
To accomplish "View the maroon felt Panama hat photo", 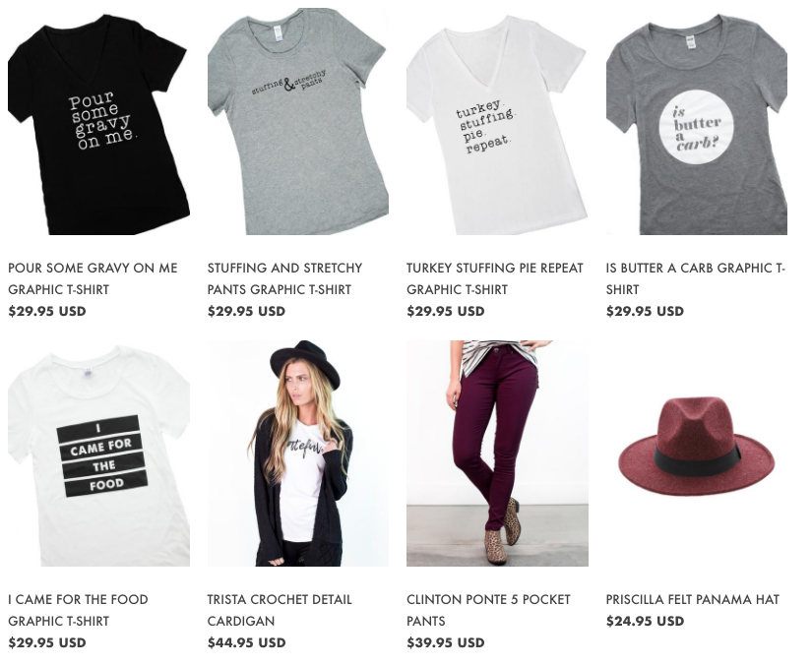I will (x=697, y=454).
